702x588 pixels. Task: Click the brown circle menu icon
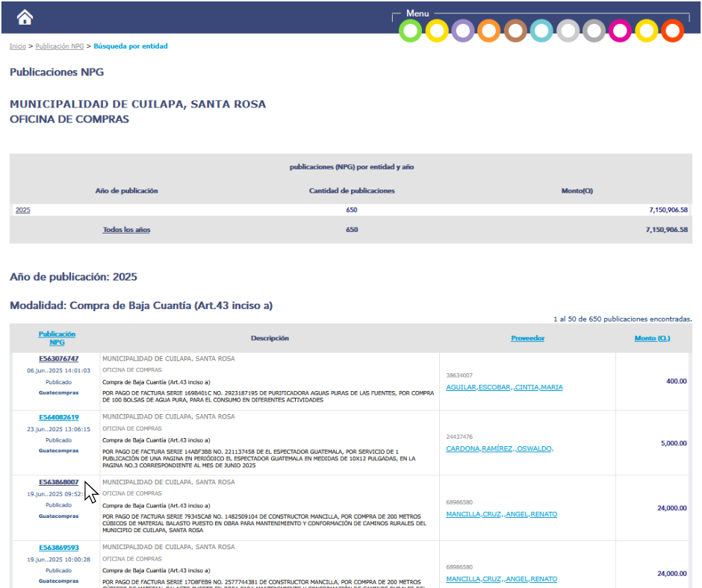[x=515, y=31]
